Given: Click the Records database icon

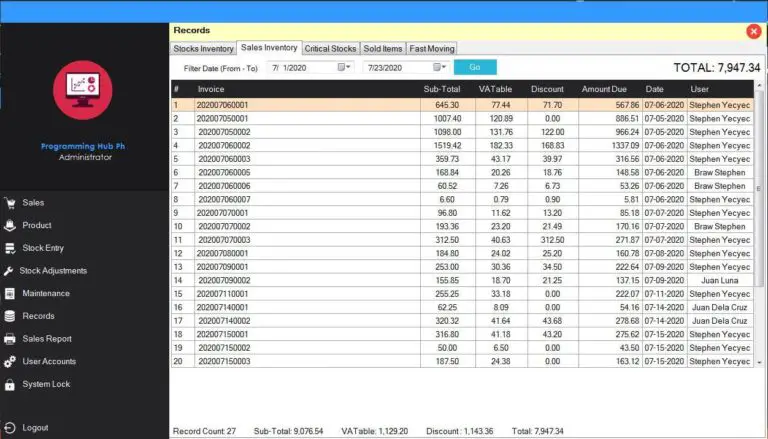Looking at the screenshot, I should click(10, 316).
